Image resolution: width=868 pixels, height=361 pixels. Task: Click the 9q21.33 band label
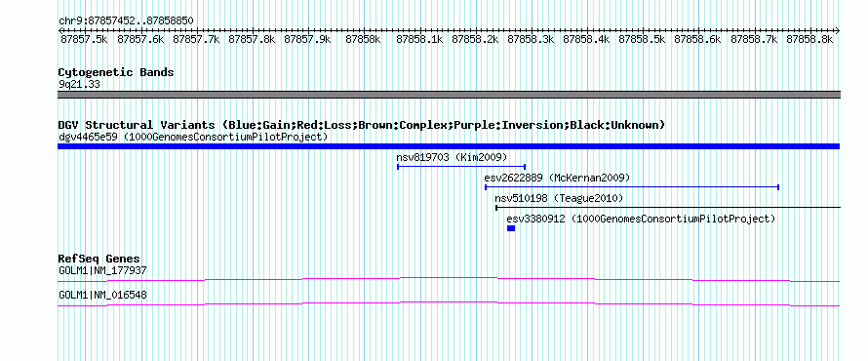tap(79, 84)
